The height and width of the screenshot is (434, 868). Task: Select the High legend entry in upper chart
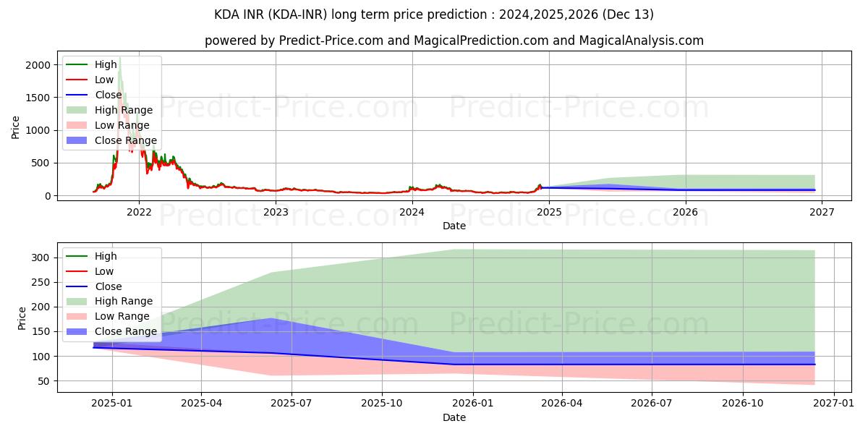click(x=106, y=64)
